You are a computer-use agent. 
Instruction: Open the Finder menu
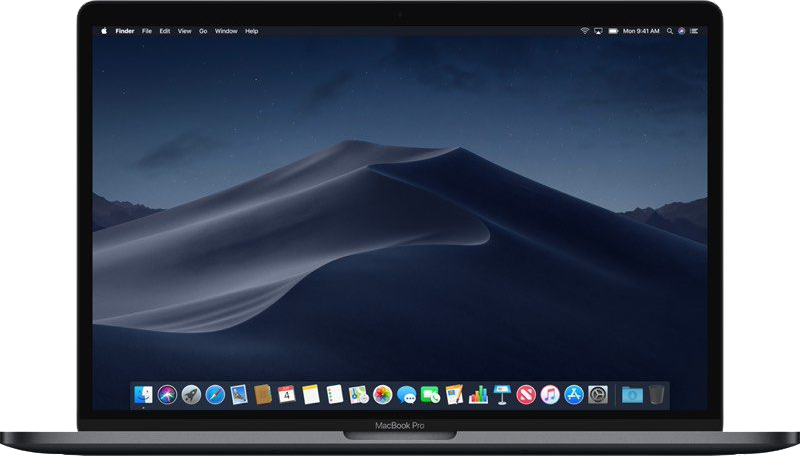[x=124, y=31]
